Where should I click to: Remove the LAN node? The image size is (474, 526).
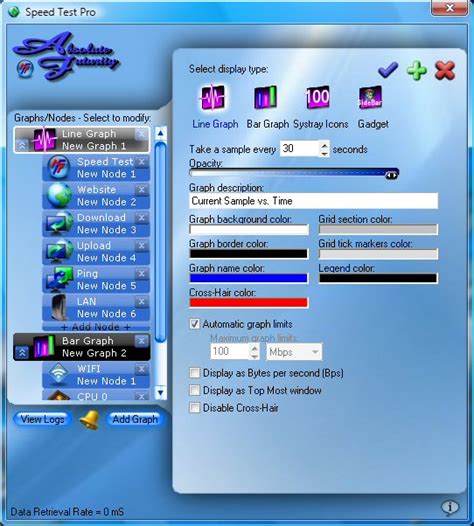click(x=142, y=301)
